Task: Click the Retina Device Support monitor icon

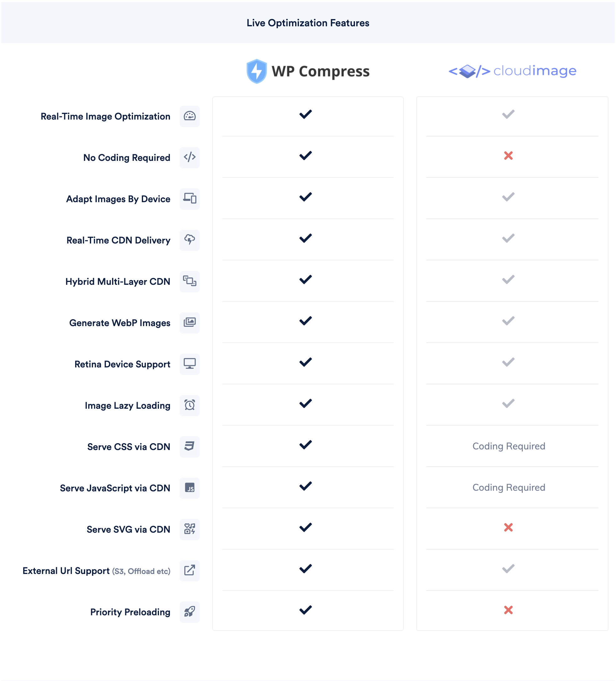Action: pyautogui.click(x=190, y=364)
